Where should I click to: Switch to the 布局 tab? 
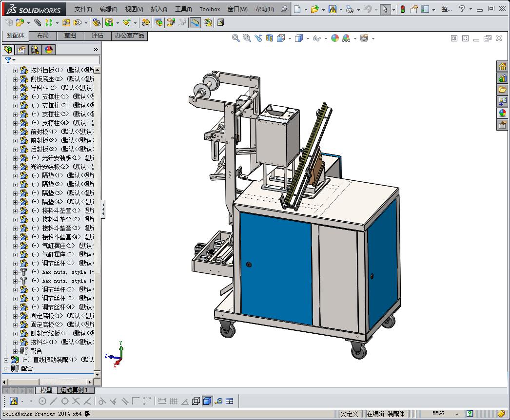(x=43, y=36)
